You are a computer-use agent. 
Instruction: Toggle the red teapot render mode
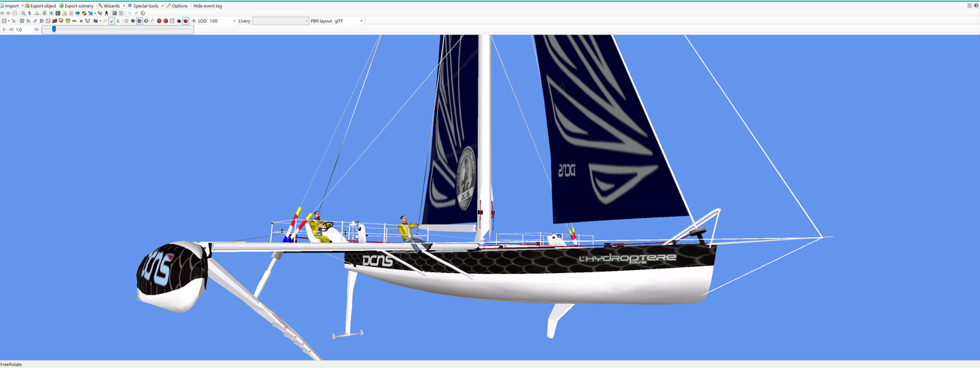pos(185,21)
